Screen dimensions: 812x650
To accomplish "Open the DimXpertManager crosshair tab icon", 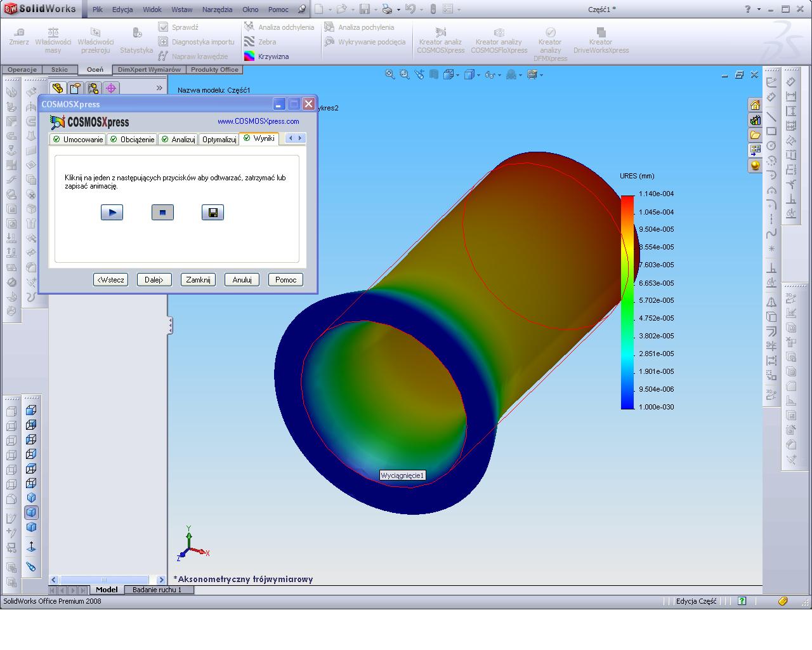I will pos(111,88).
